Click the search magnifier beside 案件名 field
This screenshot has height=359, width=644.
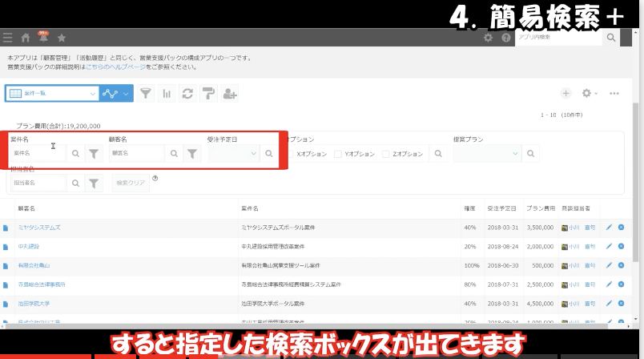click(x=76, y=153)
